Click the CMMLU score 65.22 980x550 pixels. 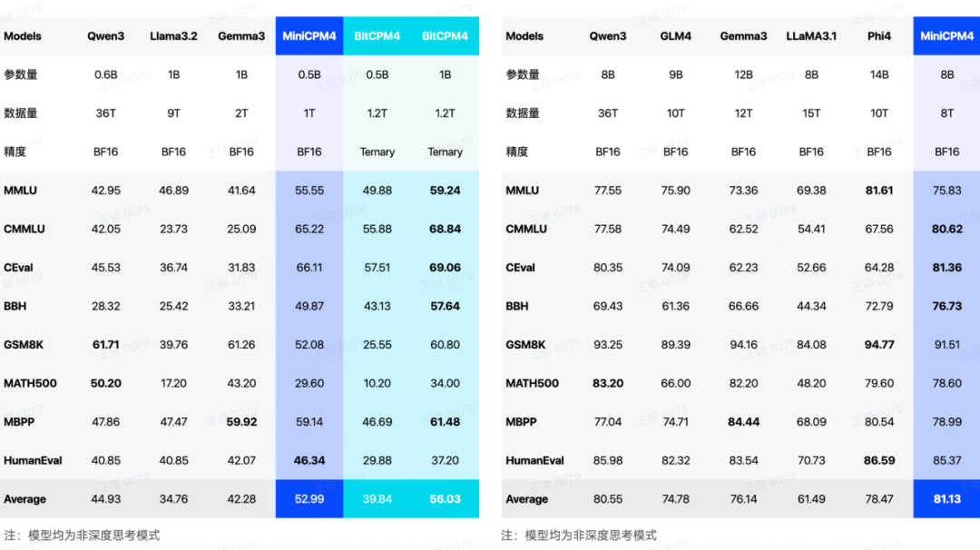click(309, 229)
